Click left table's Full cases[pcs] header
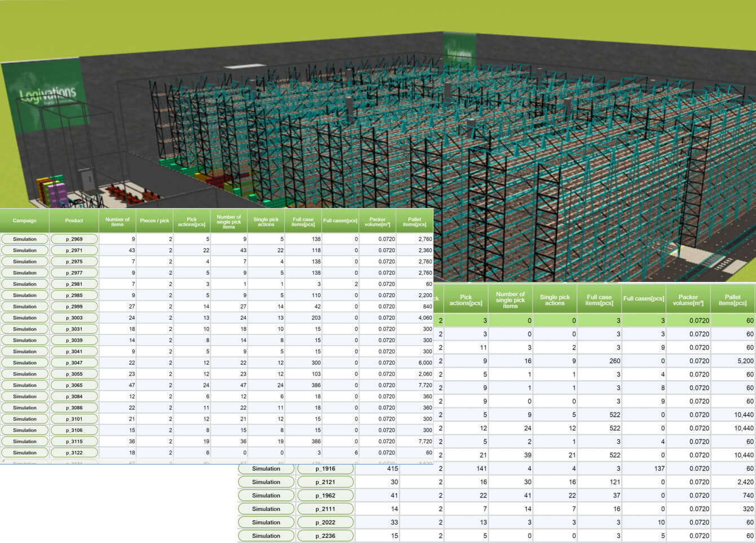The height and width of the screenshot is (543, 756). tap(340, 220)
